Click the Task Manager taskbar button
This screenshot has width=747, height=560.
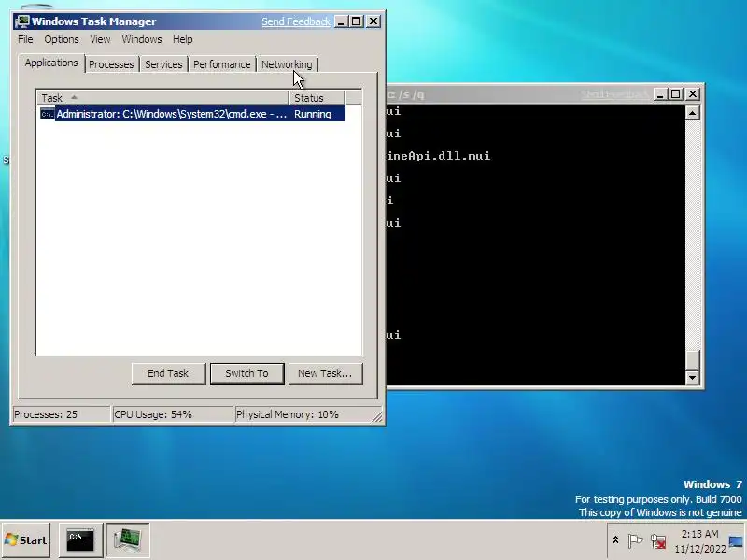(127, 540)
